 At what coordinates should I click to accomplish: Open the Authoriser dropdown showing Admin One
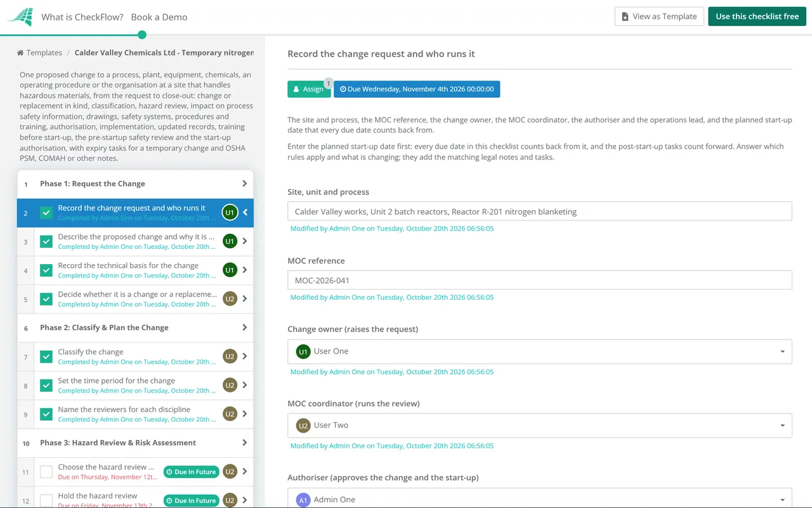pos(539,499)
